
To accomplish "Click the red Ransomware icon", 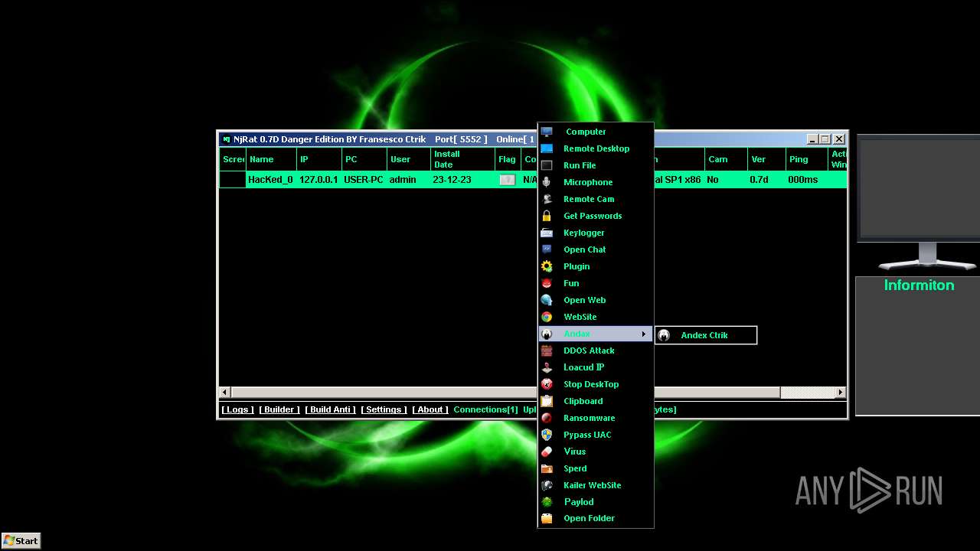I will click(547, 418).
